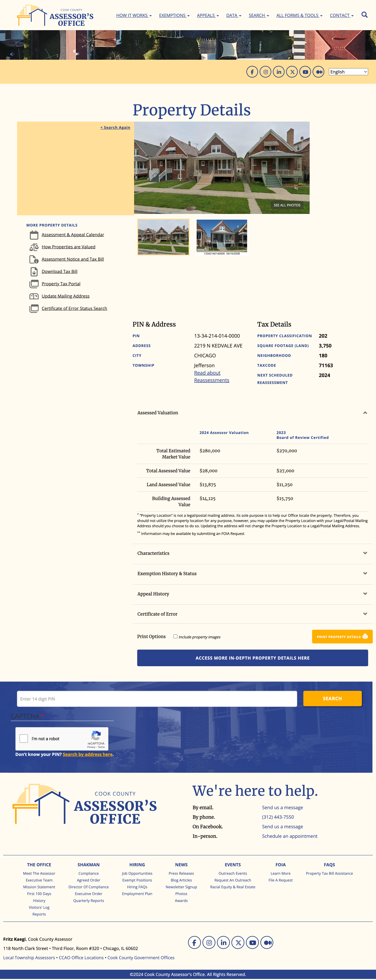Open the All Forms & Tools menu
Screen dimensions: 376x980
click(299, 16)
